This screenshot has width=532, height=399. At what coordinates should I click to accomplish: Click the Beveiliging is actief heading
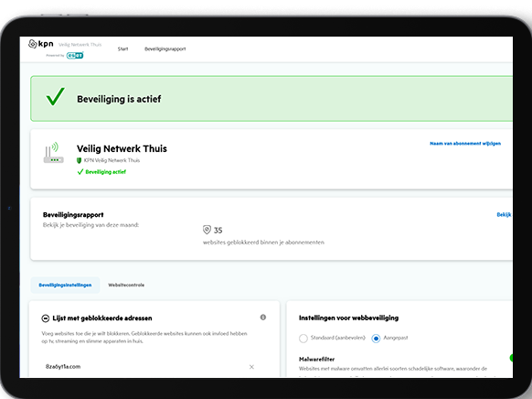pyautogui.click(x=119, y=99)
